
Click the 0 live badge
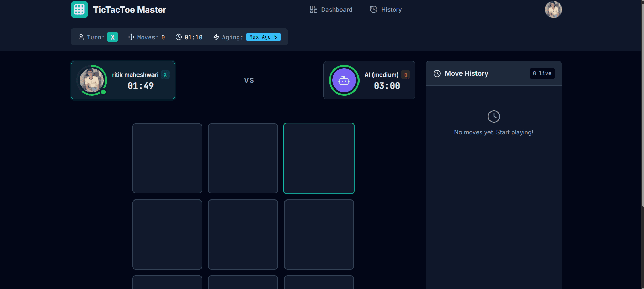coord(542,73)
